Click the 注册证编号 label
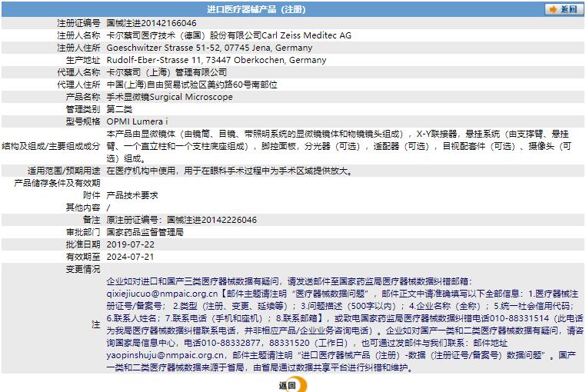The width and height of the screenshot is (586, 392). pyautogui.click(x=78, y=23)
